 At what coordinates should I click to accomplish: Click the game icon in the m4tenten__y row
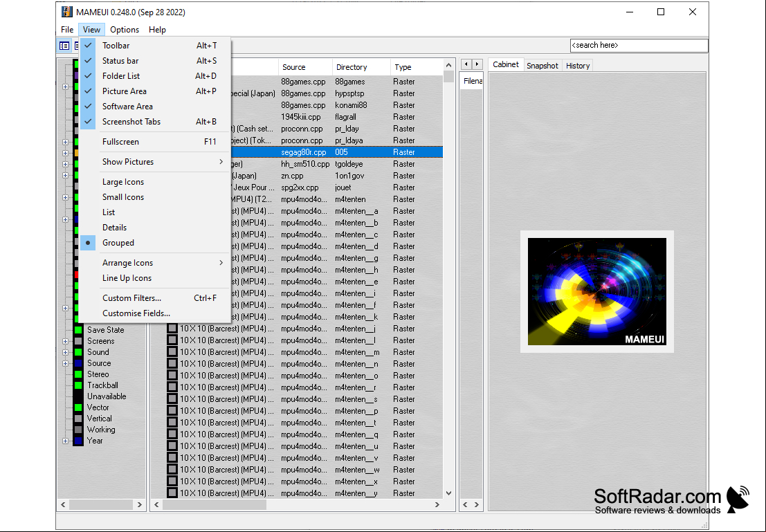tap(172, 493)
